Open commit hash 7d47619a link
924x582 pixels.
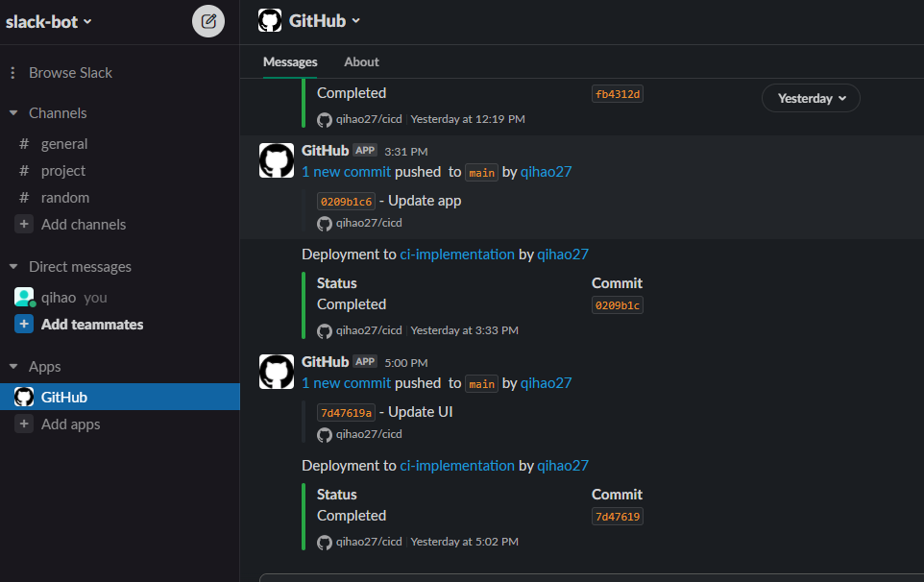tap(346, 412)
